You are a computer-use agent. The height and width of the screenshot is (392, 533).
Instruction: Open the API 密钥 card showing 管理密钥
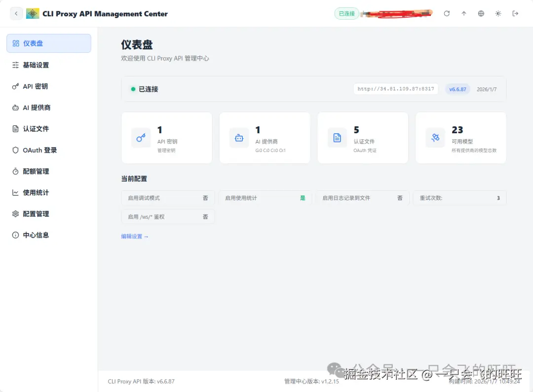pos(167,138)
